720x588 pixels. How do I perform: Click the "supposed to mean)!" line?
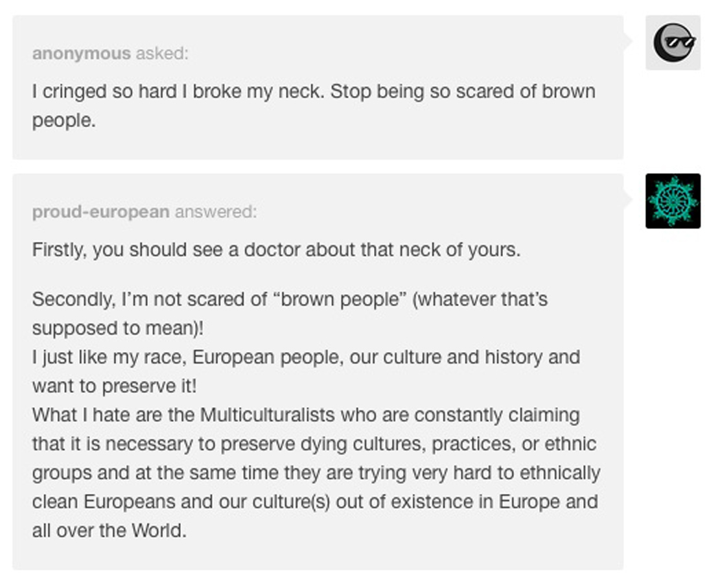point(117,328)
